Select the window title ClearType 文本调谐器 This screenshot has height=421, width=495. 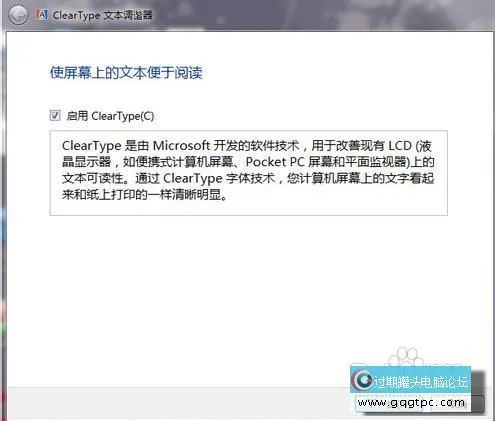coord(102,15)
